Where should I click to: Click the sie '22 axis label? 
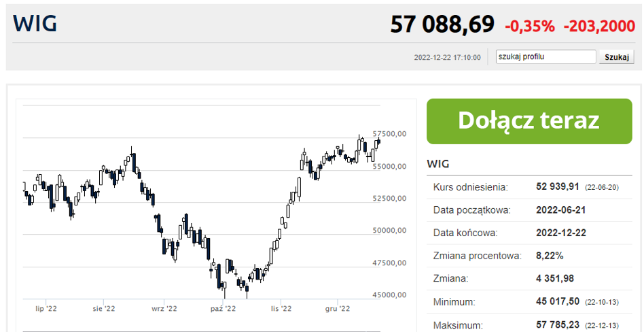tap(105, 308)
